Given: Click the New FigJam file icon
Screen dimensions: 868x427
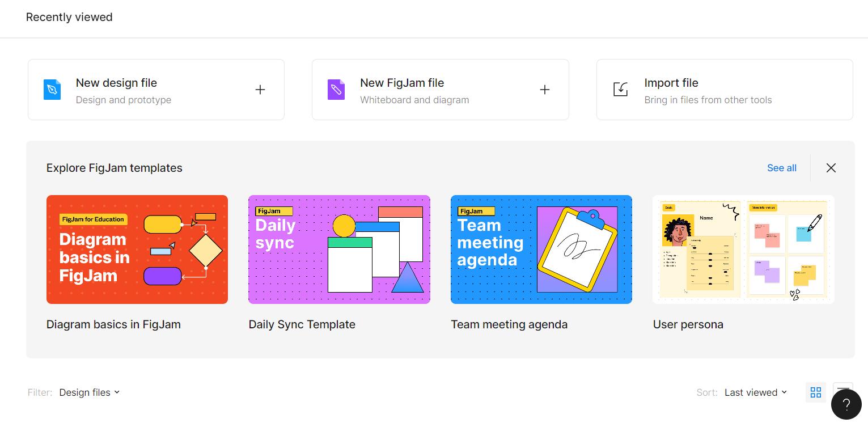Looking at the screenshot, I should 336,89.
